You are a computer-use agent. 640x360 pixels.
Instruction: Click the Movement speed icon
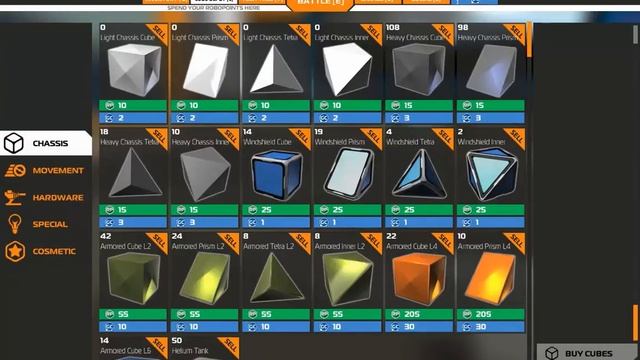[x=15, y=171]
